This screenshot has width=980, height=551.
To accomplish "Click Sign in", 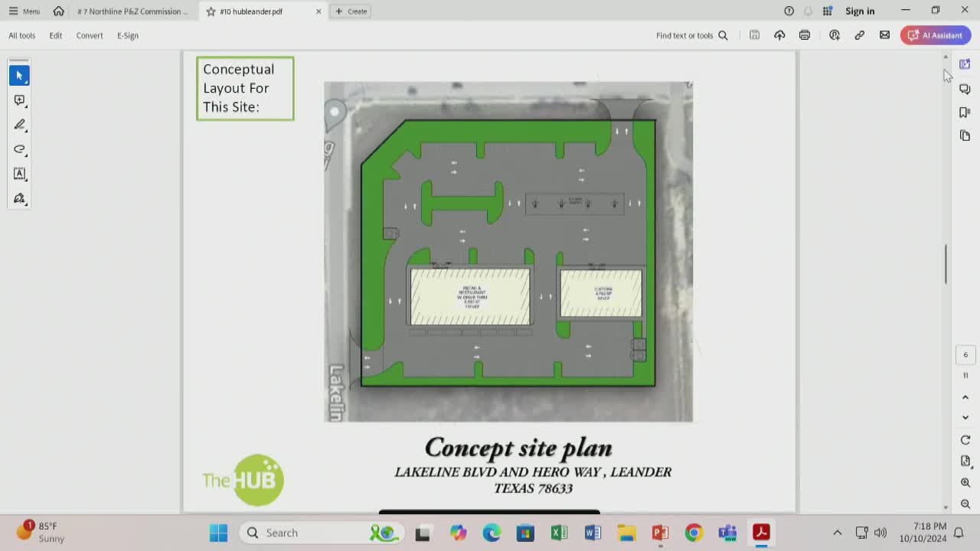I will [860, 11].
